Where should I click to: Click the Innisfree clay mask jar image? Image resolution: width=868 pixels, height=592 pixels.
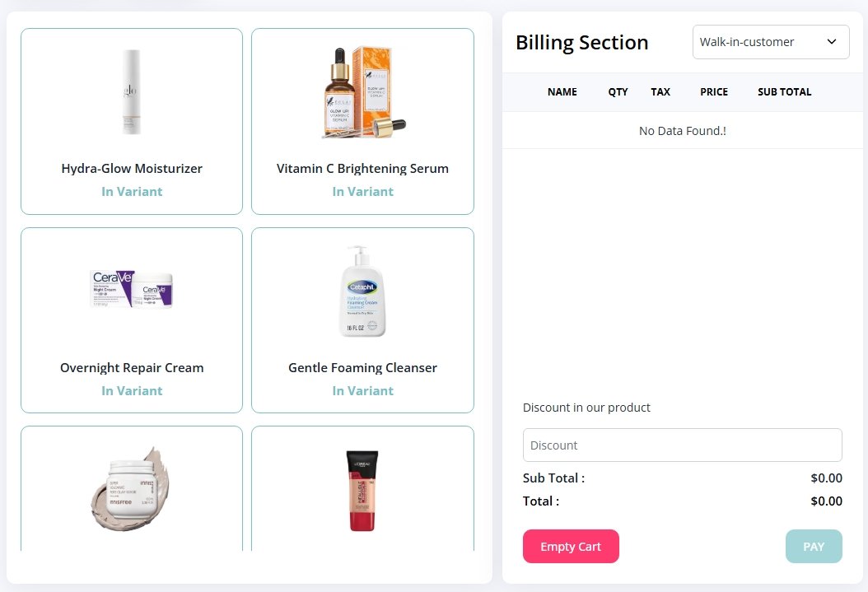132,489
